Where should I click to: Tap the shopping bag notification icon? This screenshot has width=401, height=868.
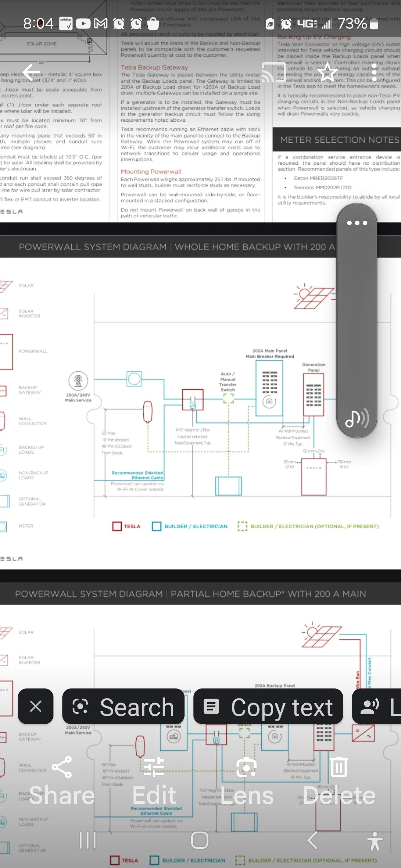(153, 24)
